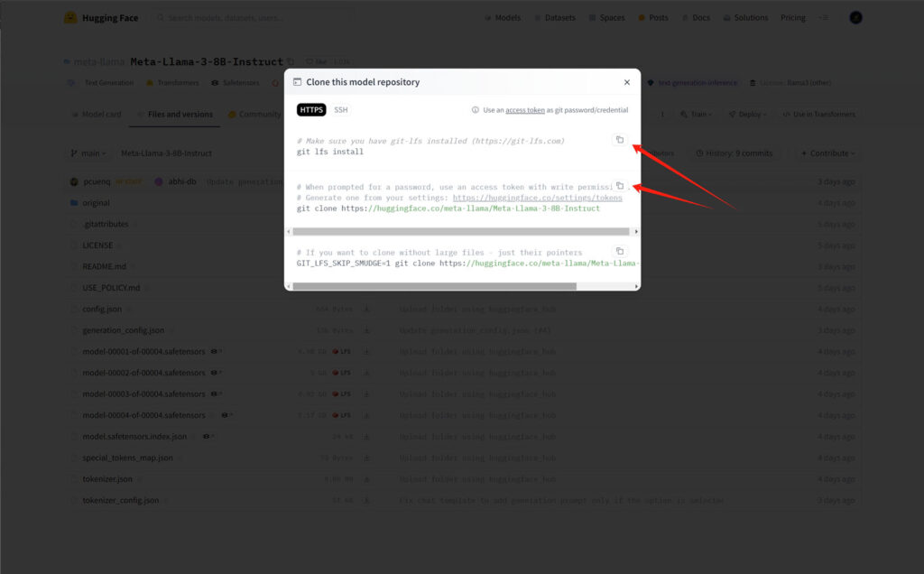This screenshot has width=924, height=574.
Task: Select the HTTPS clone option
Action: (x=311, y=109)
